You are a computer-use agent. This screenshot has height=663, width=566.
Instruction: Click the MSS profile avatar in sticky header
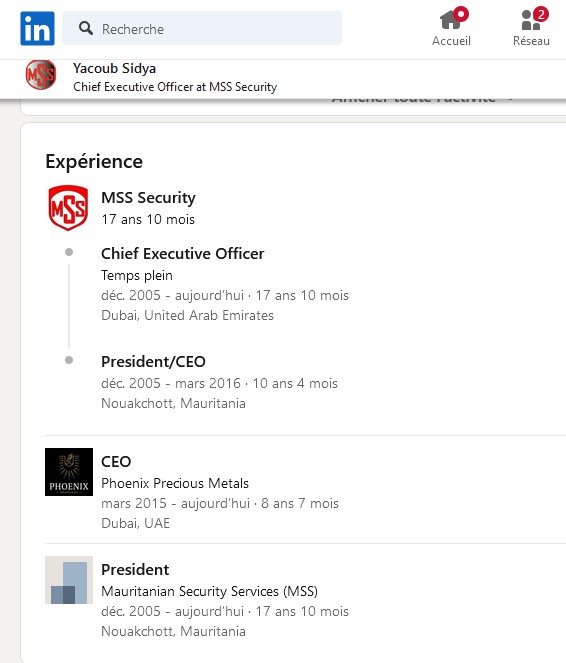(x=41, y=75)
